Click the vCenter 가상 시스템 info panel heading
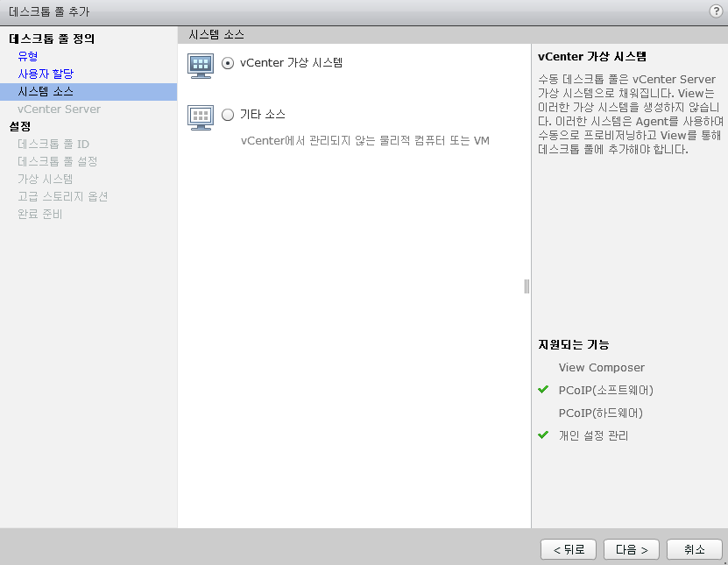The width and height of the screenshot is (728, 565). (592, 57)
